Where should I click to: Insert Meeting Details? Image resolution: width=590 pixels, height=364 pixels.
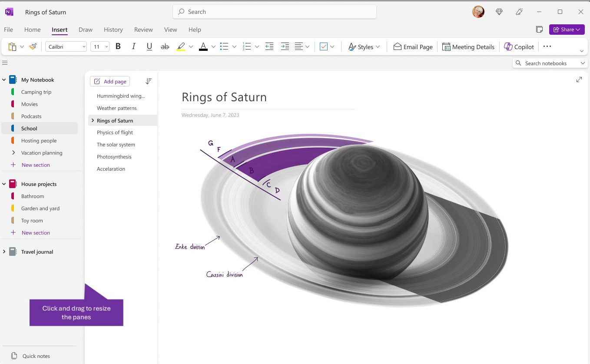tap(468, 46)
